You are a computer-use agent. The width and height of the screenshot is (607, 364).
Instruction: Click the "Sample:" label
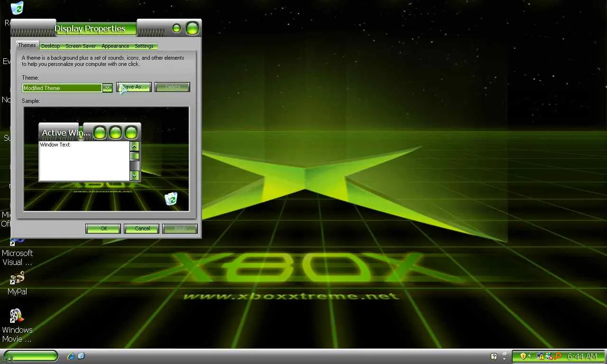point(31,101)
